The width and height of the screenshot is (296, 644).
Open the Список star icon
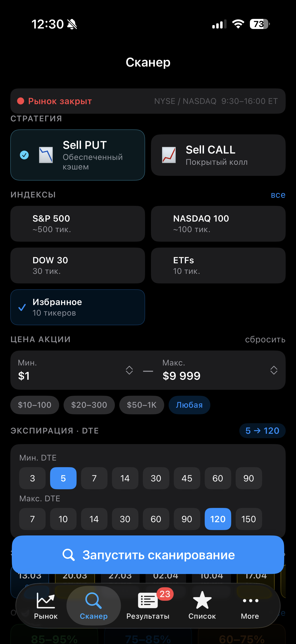pyautogui.click(x=202, y=600)
